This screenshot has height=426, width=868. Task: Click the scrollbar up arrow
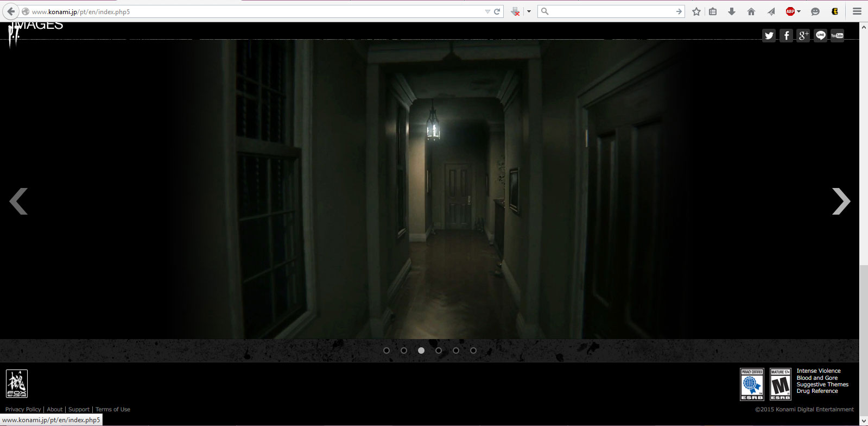864,26
